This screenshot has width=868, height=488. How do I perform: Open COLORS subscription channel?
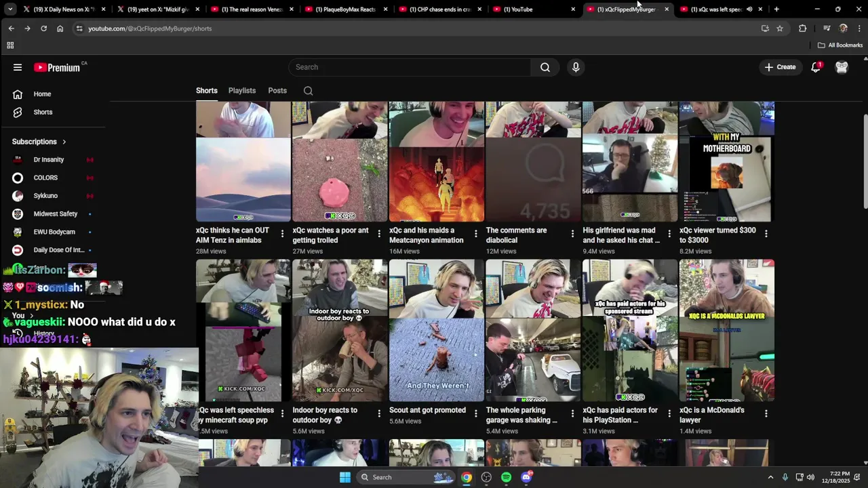point(54,178)
